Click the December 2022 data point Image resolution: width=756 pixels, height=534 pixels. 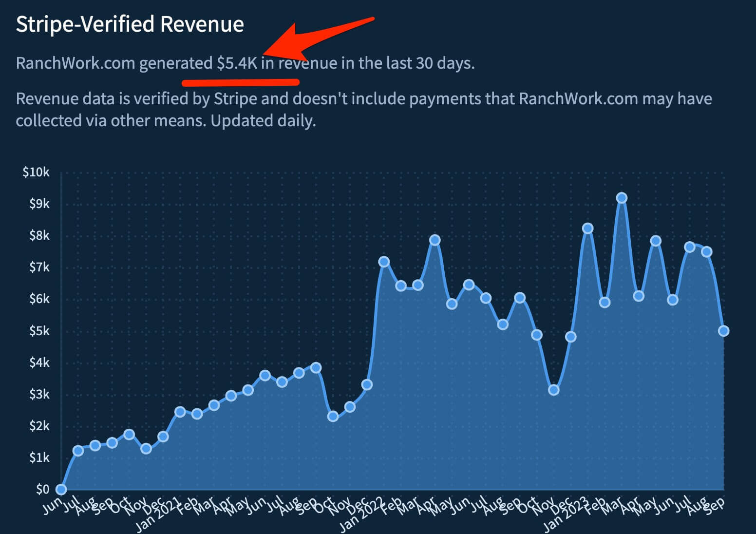tap(570, 337)
